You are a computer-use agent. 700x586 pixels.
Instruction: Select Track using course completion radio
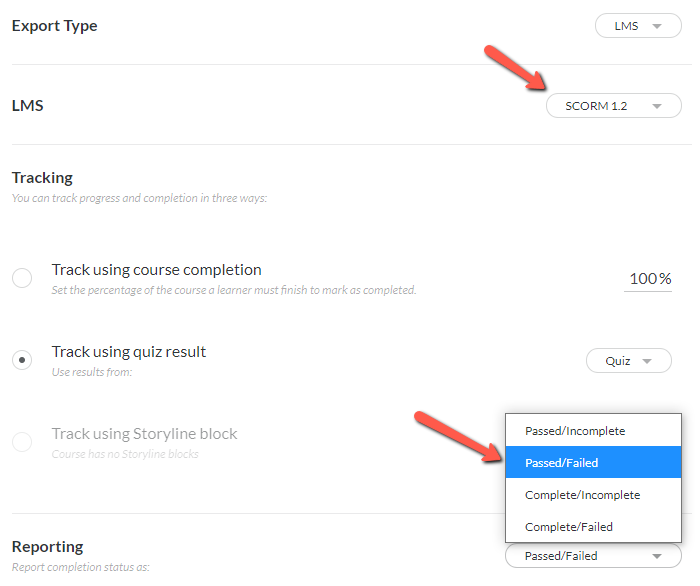coord(22,278)
